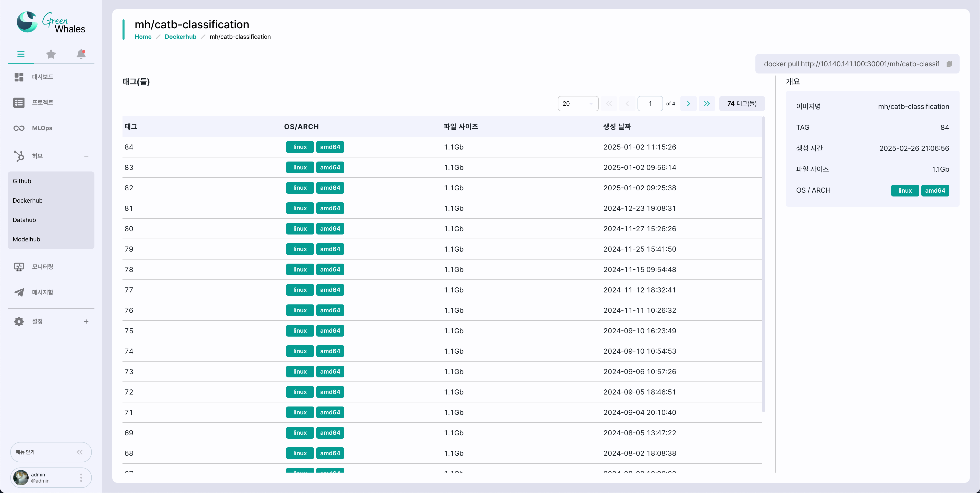Click the tag table vertical scrollbar

(764, 264)
